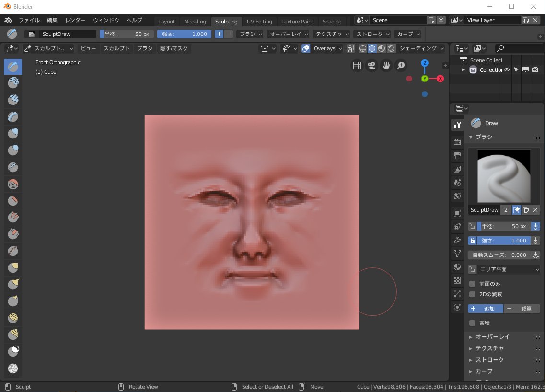545x392 pixels.
Task: Switch to rendered shading mode
Action: tap(391, 48)
